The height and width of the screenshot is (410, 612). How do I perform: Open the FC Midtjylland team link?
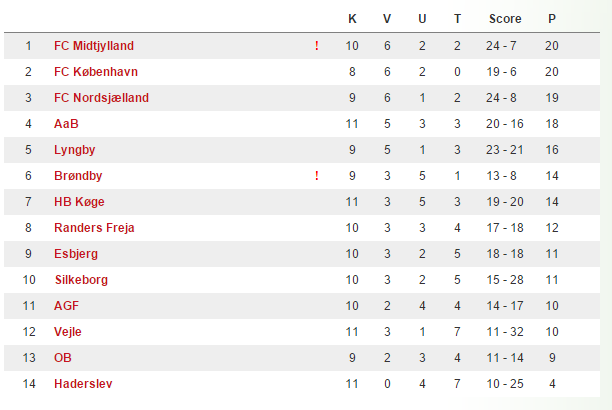point(94,46)
